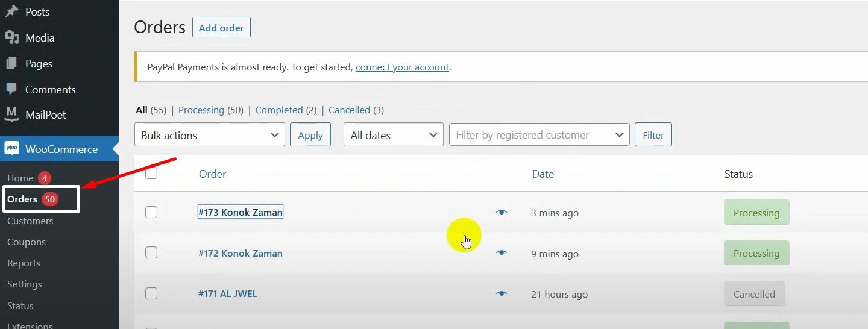Tick the select-all orders checkbox

[x=151, y=174]
